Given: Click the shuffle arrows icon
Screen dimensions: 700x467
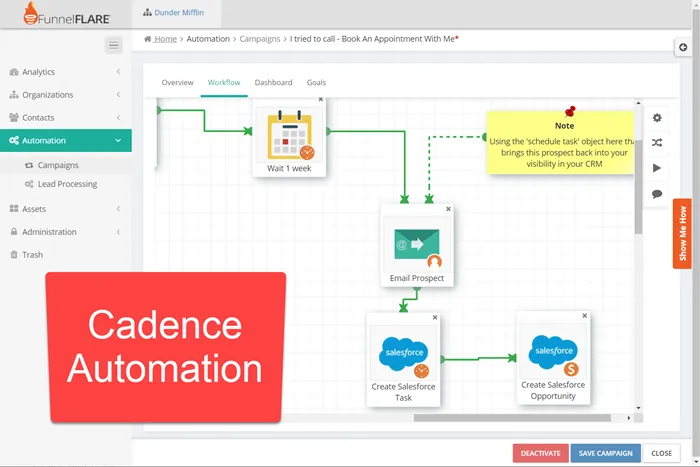Looking at the screenshot, I should click(x=657, y=143).
